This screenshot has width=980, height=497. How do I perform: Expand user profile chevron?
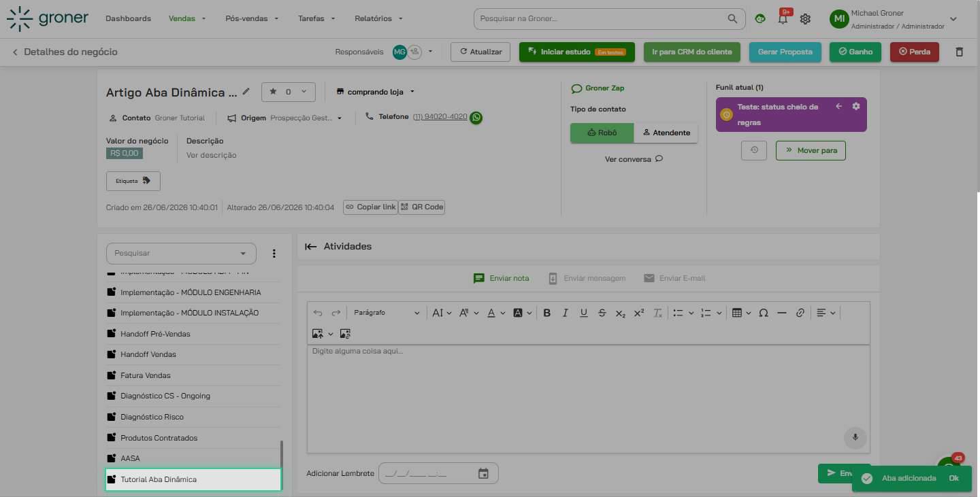pyautogui.click(x=953, y=19)
